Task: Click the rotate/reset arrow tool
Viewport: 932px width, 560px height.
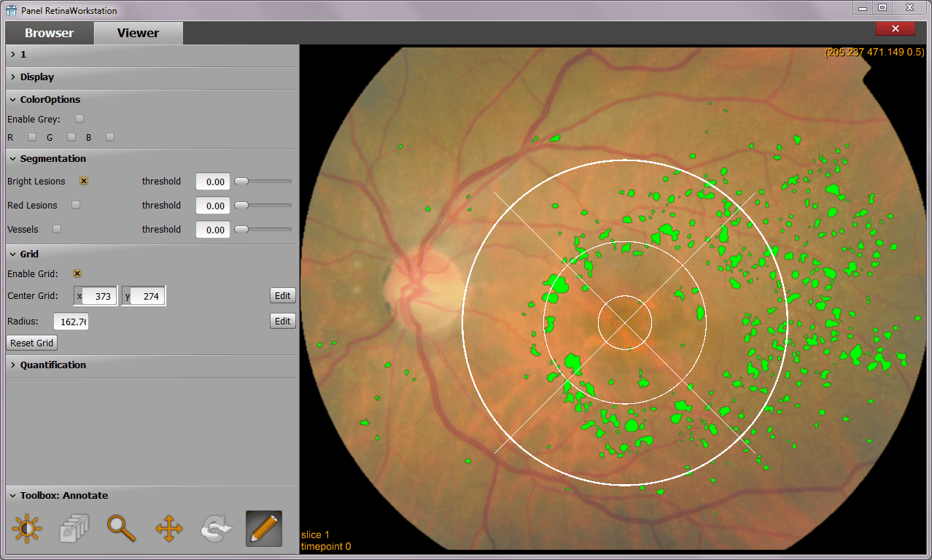Action: click(216, 529)
